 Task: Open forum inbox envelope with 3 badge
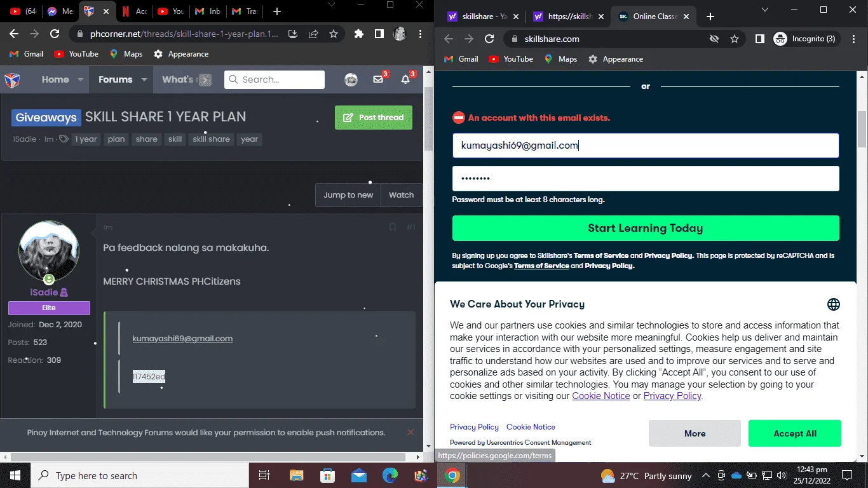pos(379,79)
